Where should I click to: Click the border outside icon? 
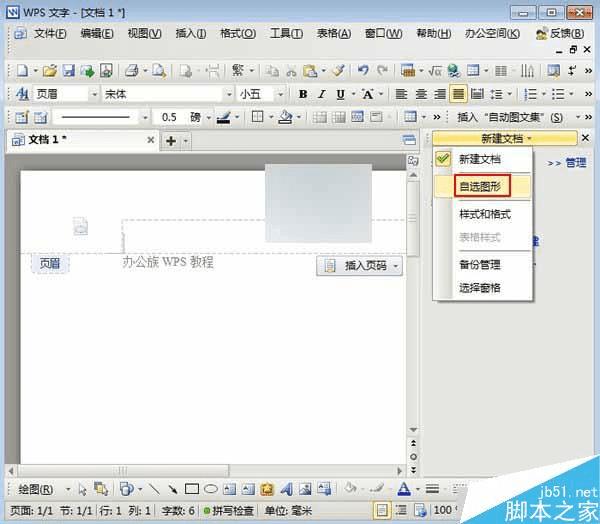(257, 117)
